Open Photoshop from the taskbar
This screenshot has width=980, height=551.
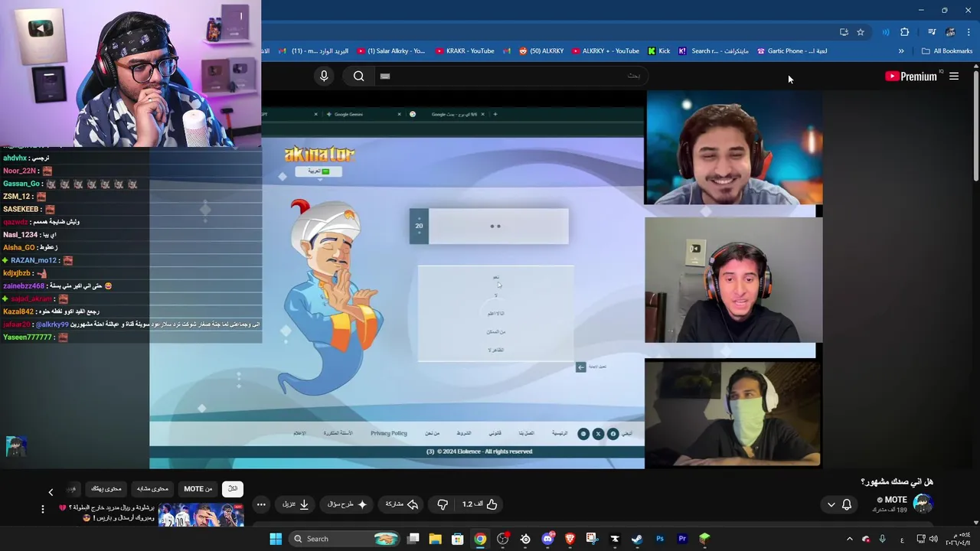[x=660, y=539]
